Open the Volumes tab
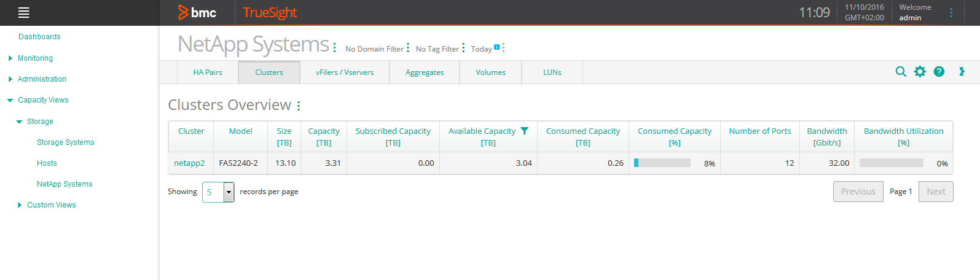Image resolution: width=980 pixels, height=280 pixels. pos(490,72)
